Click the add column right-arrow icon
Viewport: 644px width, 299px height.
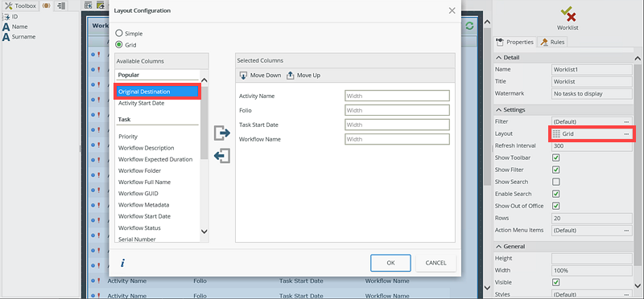(222, 133)
